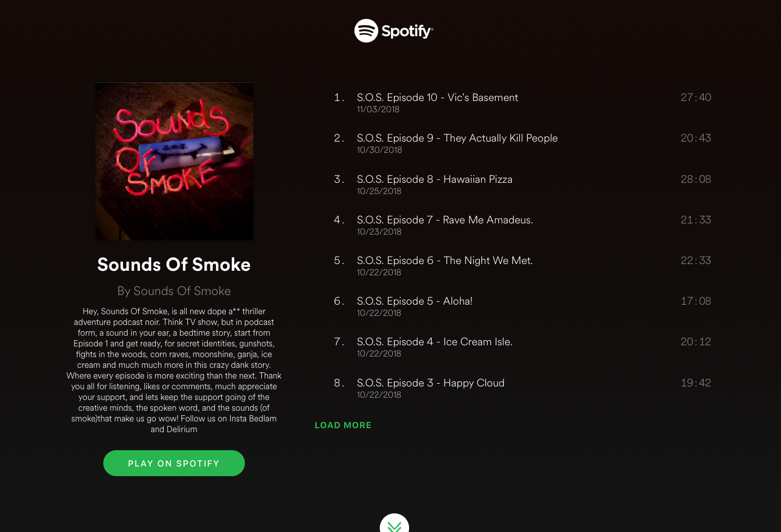Screen dimensions: 781x532
Task: Click the 27:40 duration of episode 10
Action: tap(696, 98)
